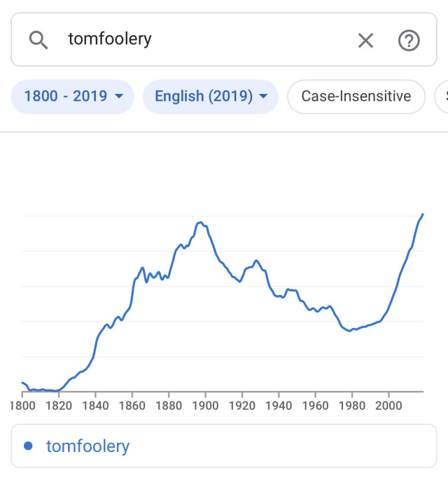The height and width of the screenshot is (487, 448).
Task: Click the 1800 label on the year axis
Action: coord(22,405)
